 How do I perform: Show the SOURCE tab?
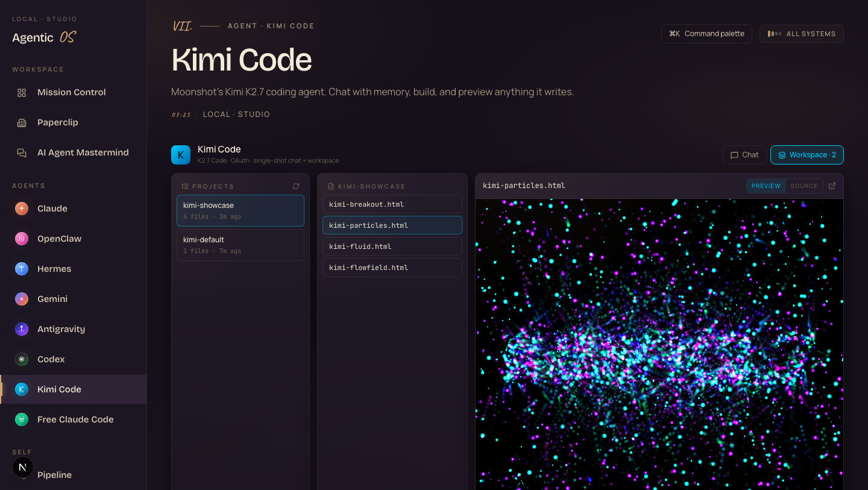coord(804,186)
